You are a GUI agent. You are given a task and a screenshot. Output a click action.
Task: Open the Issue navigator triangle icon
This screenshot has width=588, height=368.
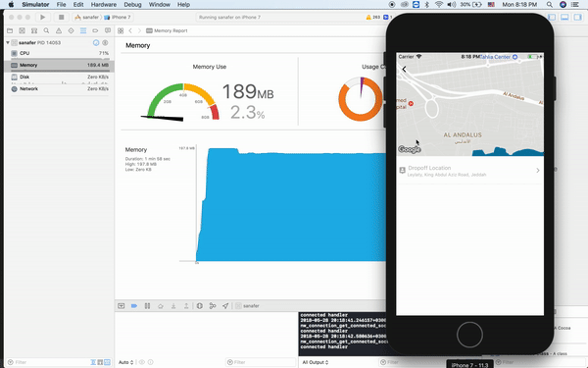[59, 30]
